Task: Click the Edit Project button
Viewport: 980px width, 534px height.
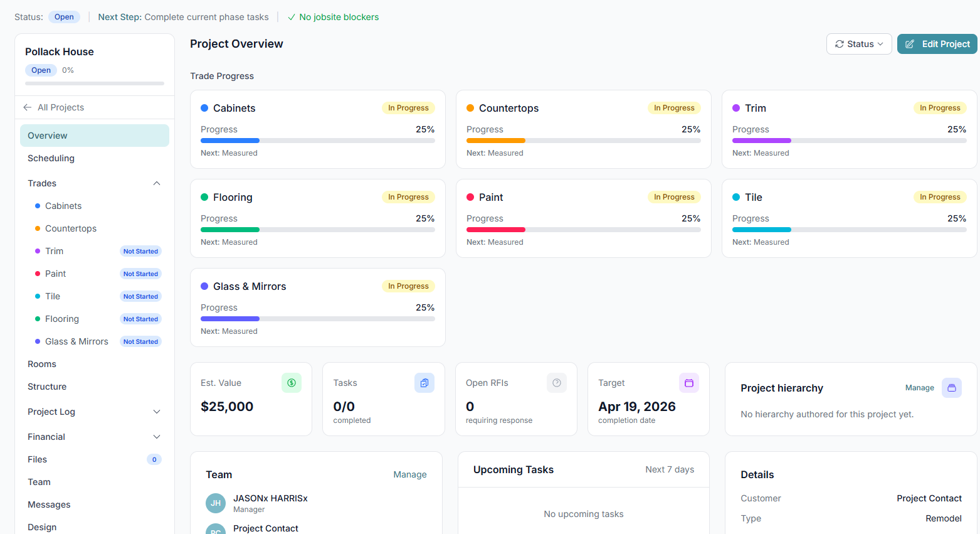Action: (x=937, y=44)
